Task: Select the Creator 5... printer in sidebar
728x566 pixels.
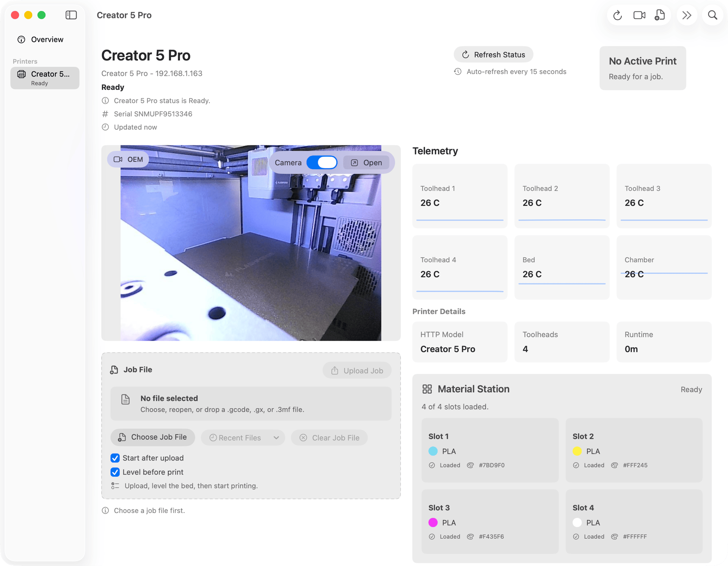Action: 45,78
